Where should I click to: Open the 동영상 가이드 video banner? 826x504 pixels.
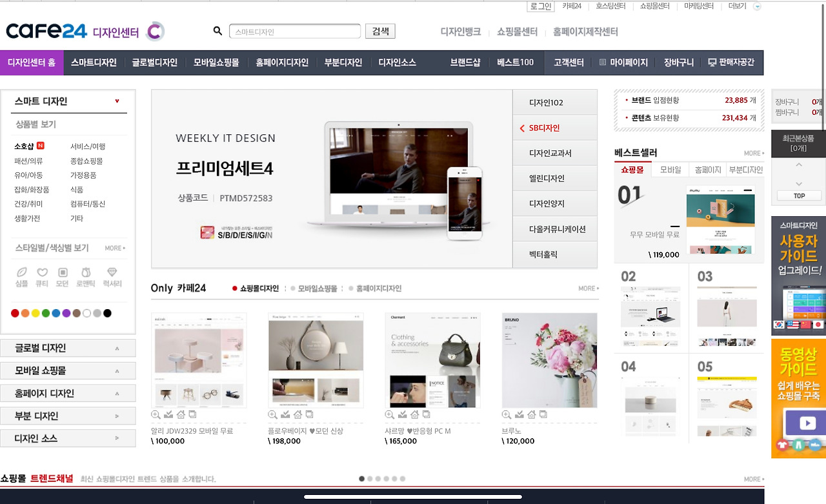[x=798, y=398]
